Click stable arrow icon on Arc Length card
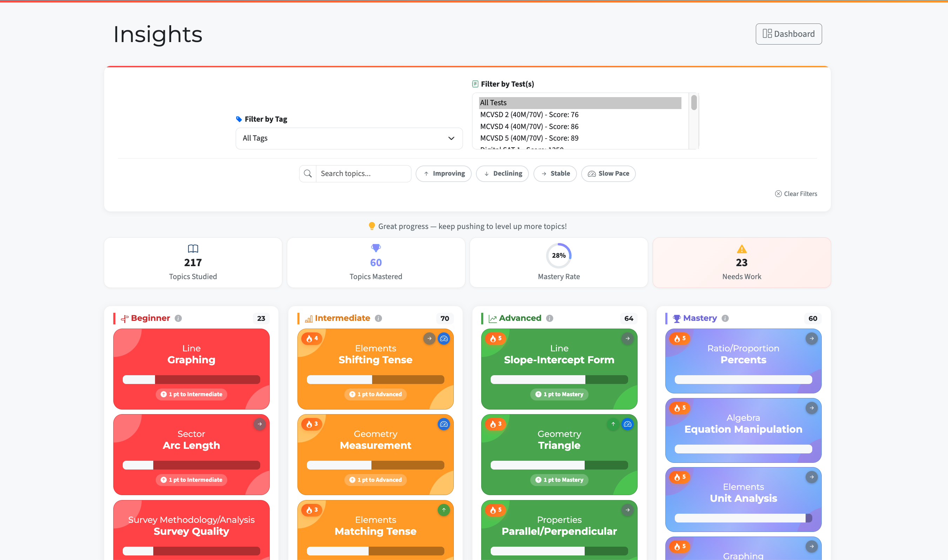The width and height of the screenshot is (948, 560). pos(260,424)
